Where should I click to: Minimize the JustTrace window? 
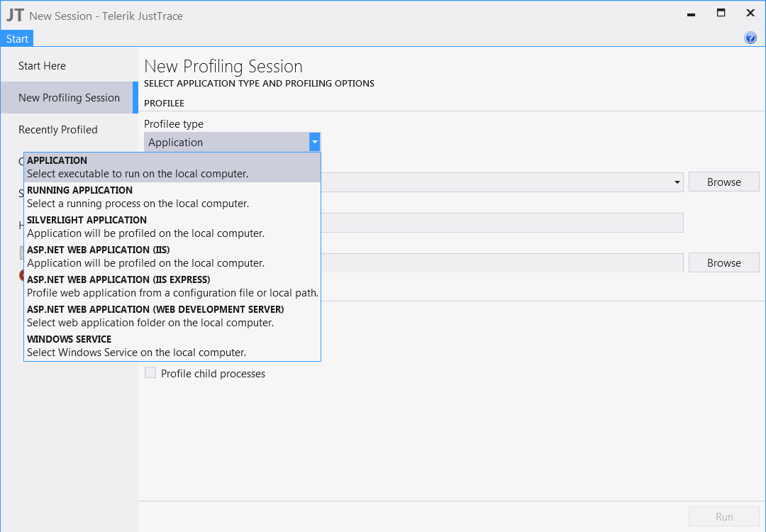click(x=691, y=15)
